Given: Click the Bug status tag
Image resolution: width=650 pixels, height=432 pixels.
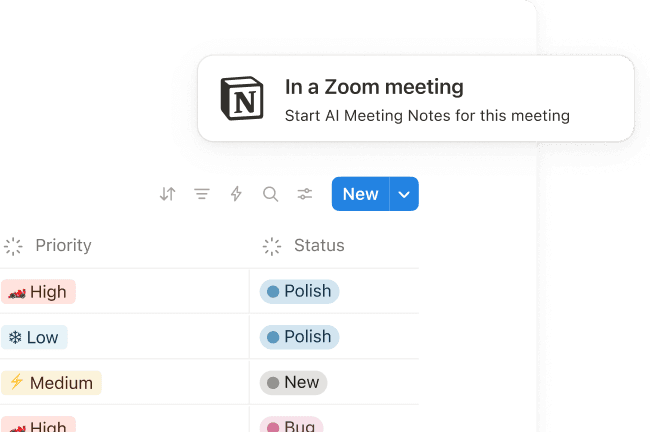Looking at the screenshot, I should 291,425.
